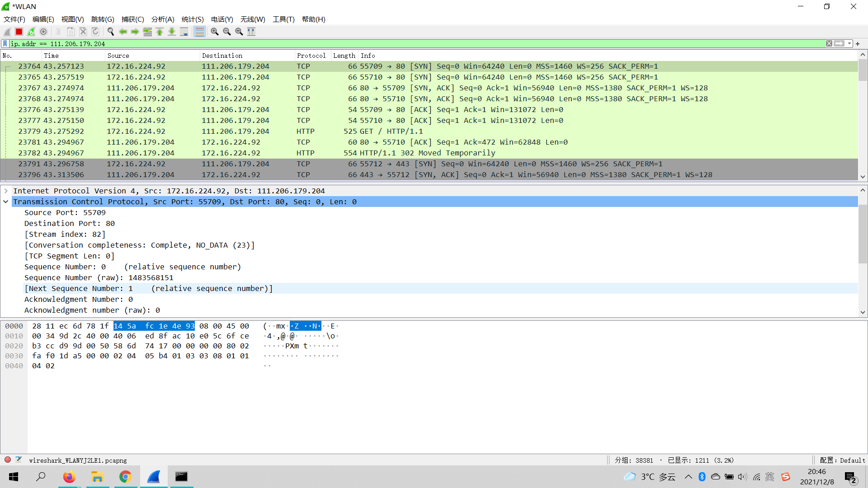Toggle packet list colorization

(199, 32)
